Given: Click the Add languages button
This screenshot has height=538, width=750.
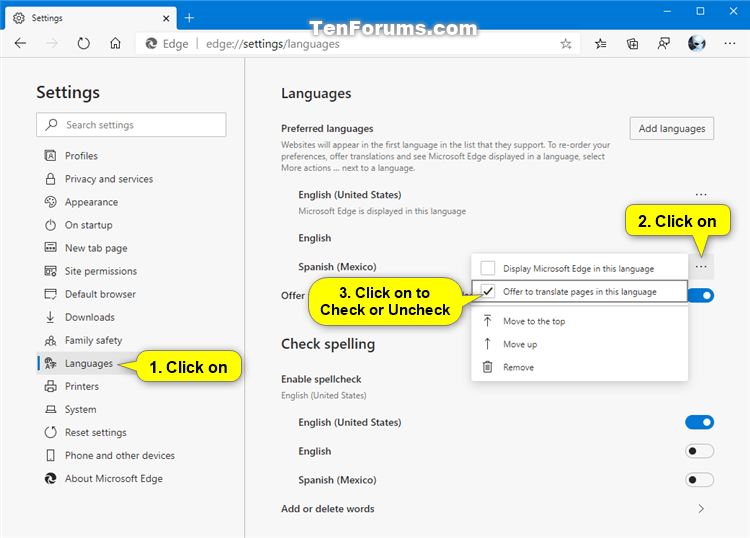Looking at the screenshot, I should tap(672, 128).
